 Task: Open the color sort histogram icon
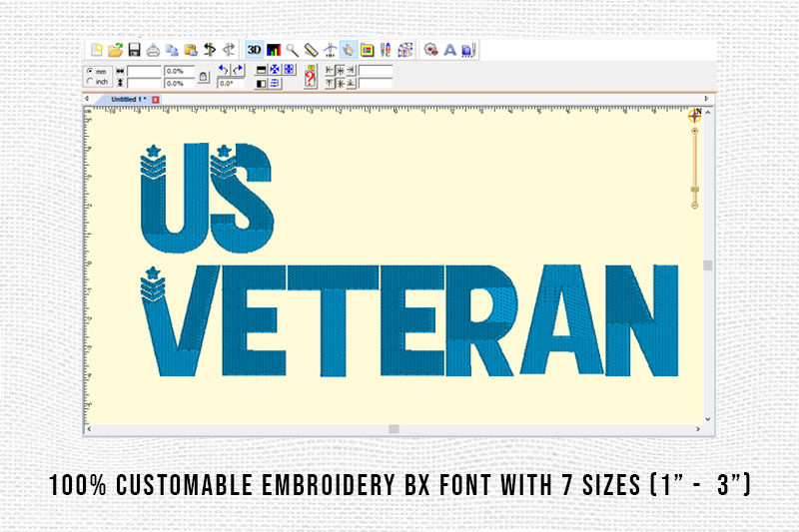tap(274, 50)
